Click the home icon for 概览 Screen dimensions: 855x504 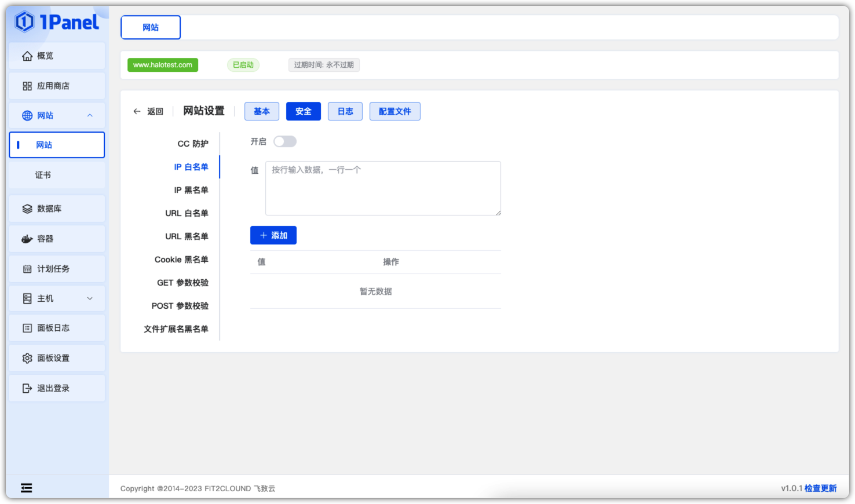[x=27, y=56]
